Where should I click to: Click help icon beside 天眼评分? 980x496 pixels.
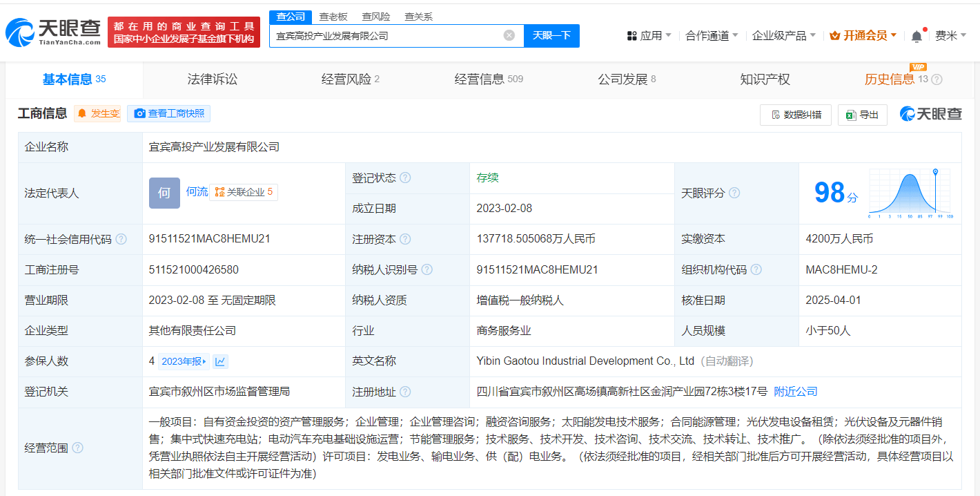click(734, 193)
